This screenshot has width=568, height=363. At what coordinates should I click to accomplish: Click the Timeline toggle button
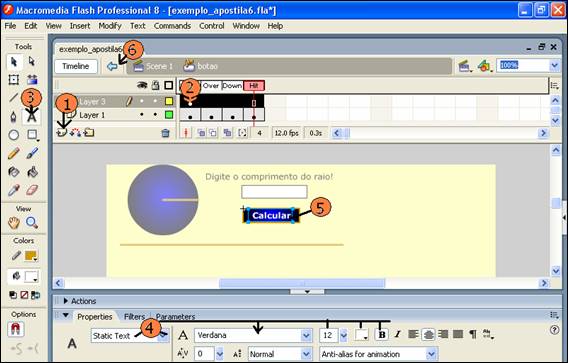click(76, 66)
